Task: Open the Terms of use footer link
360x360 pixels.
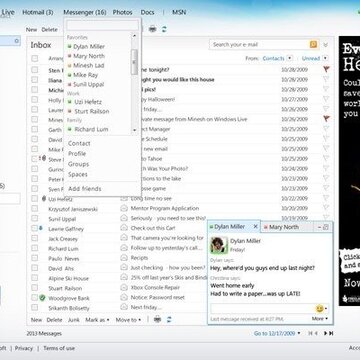Action: 59,348
